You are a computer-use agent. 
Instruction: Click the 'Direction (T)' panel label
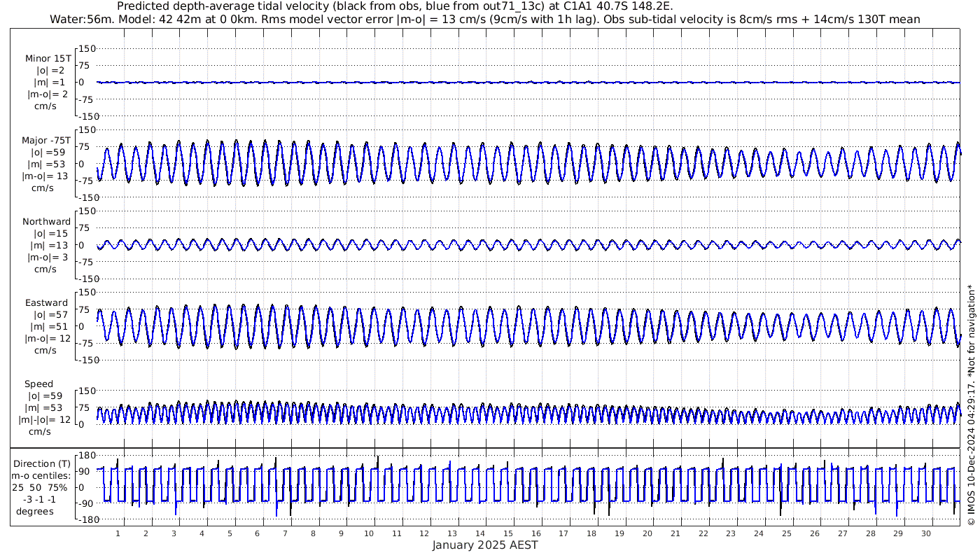point(42,464)
